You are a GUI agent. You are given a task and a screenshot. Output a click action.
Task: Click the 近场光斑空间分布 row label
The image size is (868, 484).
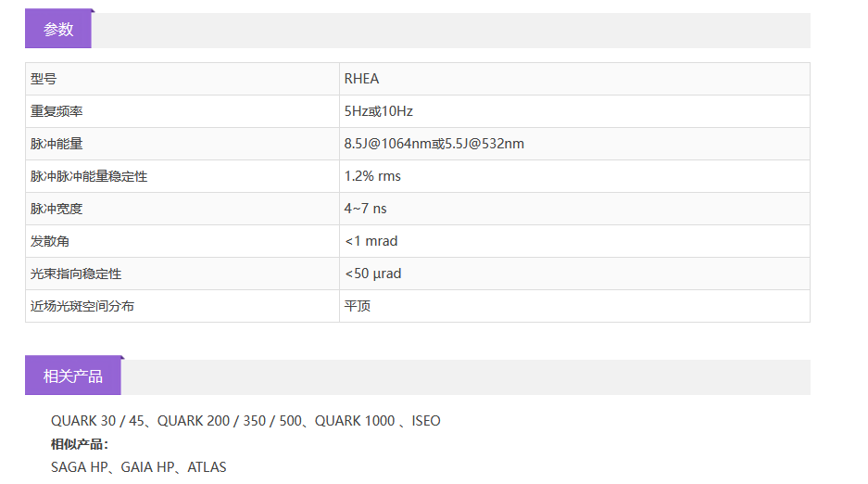82,306
